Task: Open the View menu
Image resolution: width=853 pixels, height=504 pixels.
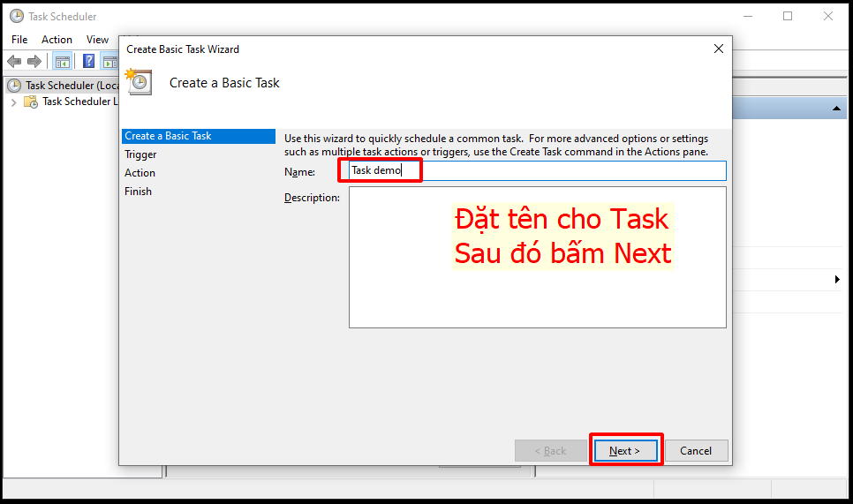Action: point(97,40)
